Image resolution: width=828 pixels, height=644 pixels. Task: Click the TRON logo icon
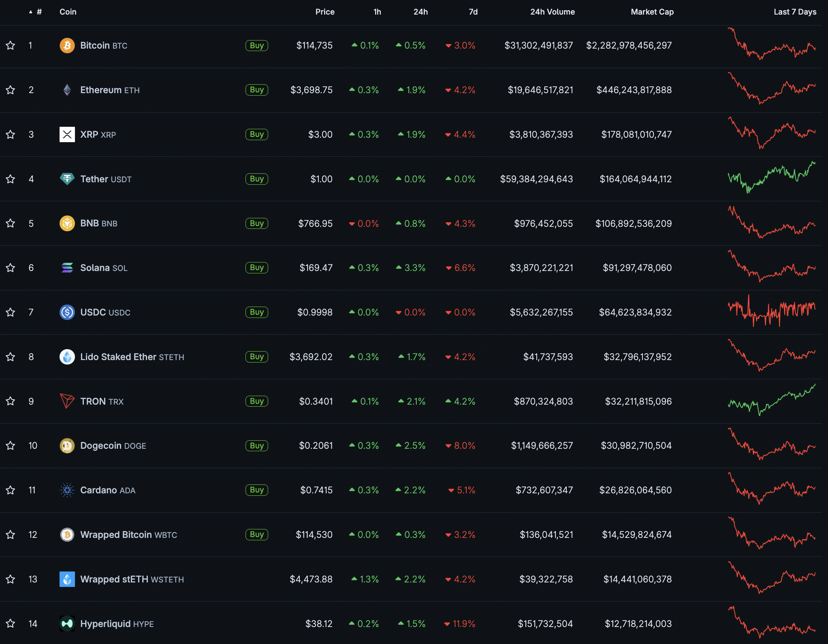tap(67, 401)
